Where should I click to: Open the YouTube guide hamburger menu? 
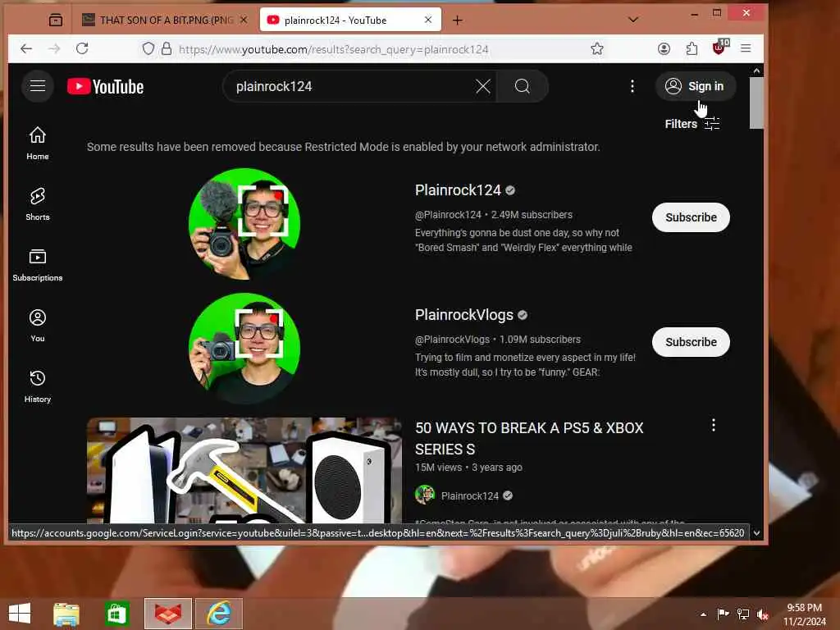pyautogui.click(x=38, y=85)
